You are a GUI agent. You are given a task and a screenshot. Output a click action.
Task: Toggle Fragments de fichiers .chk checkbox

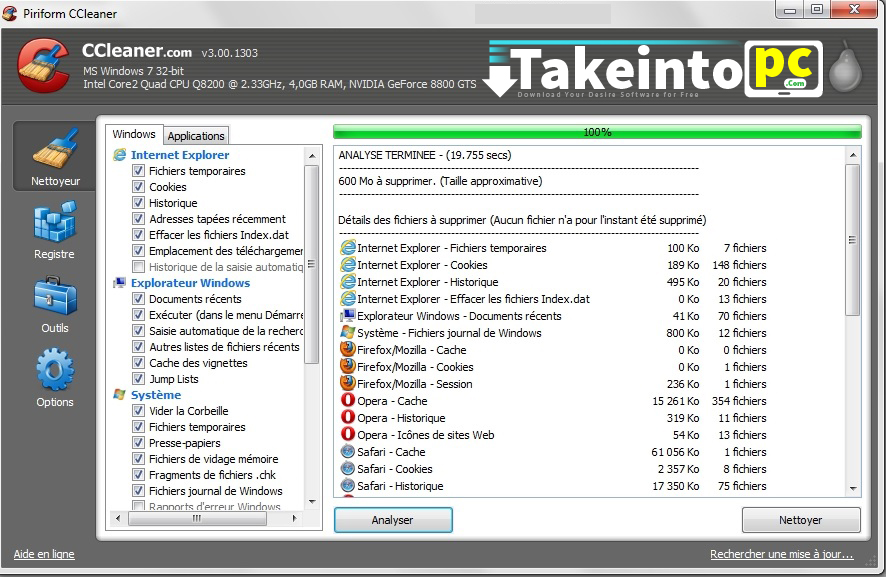(x=138, y=474)
